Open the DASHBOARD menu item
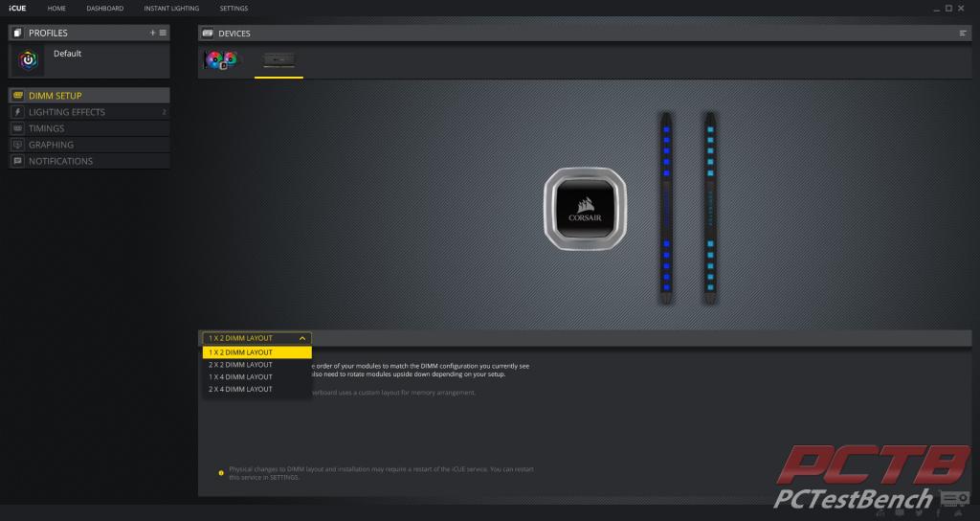 click(x=105, y=8)
